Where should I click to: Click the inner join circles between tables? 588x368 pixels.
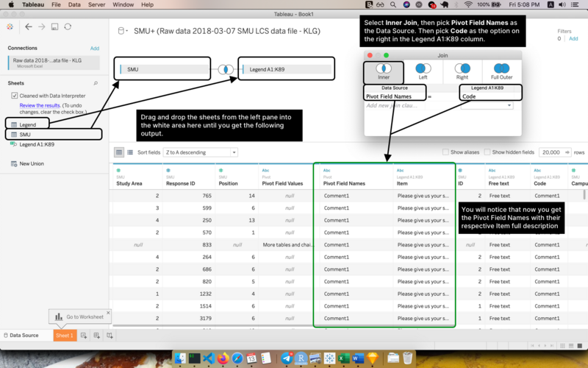point(226,69)
